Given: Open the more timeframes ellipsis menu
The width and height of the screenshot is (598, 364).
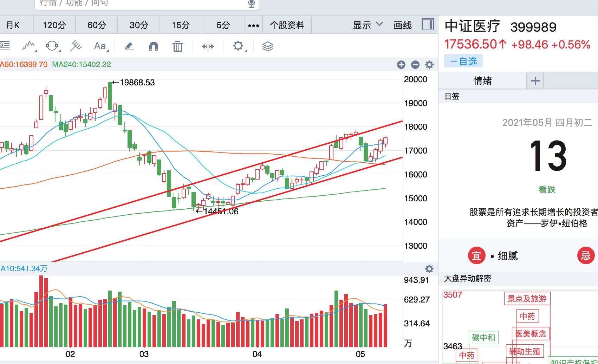Looking at the screenshot, I should tap(253, 25).
